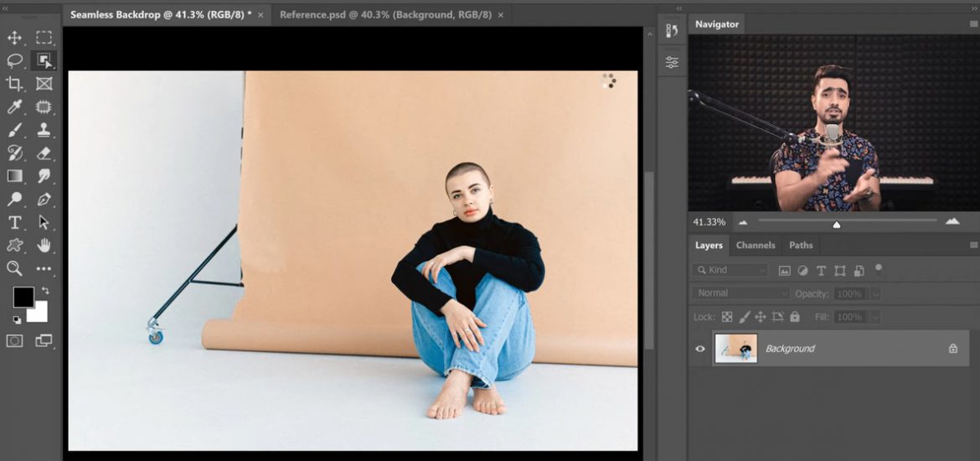Select the Rectangular Marquee tool
Screen dimensions: 980x461
44,38
